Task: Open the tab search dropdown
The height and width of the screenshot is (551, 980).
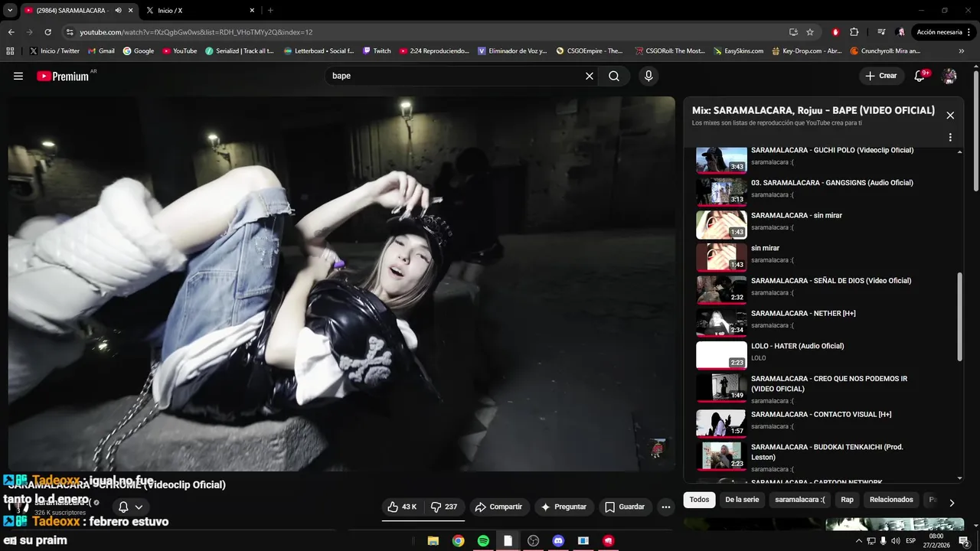Action: coord(10,11)
